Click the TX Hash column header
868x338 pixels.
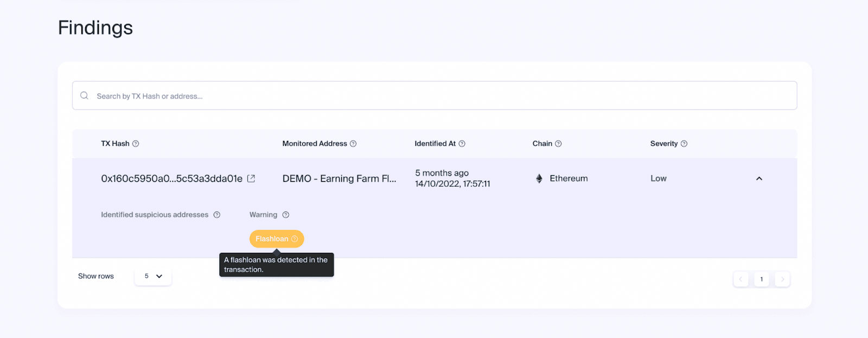click(x=115, y=144)
